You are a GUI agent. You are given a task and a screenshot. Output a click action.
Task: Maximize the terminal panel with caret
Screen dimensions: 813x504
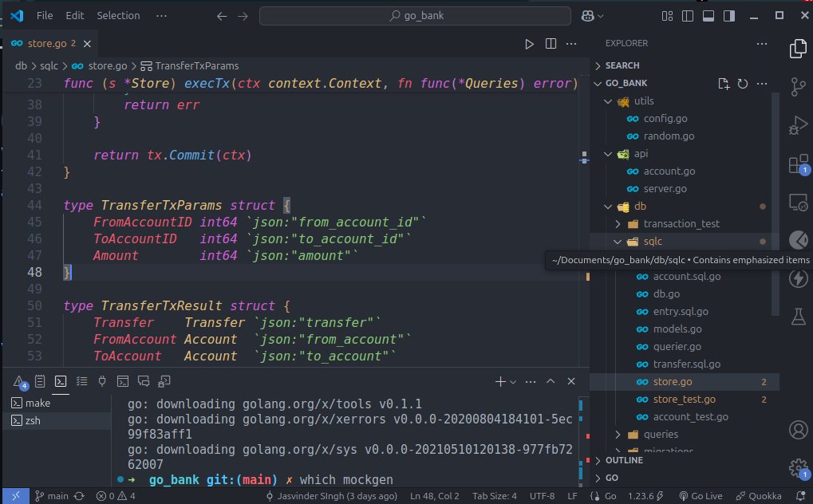pos(551,382)
